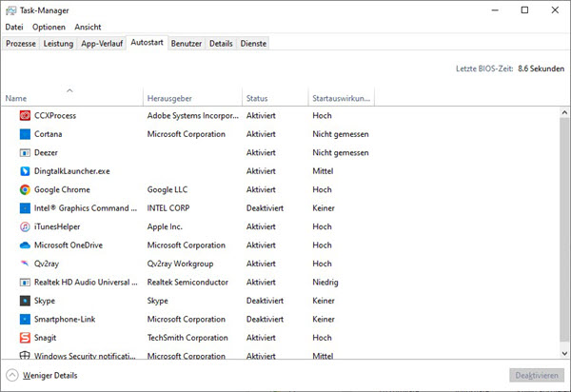Click the CCXProcess Adobe icon
This screenshot has height=392, width=571.
click(25, 116)
